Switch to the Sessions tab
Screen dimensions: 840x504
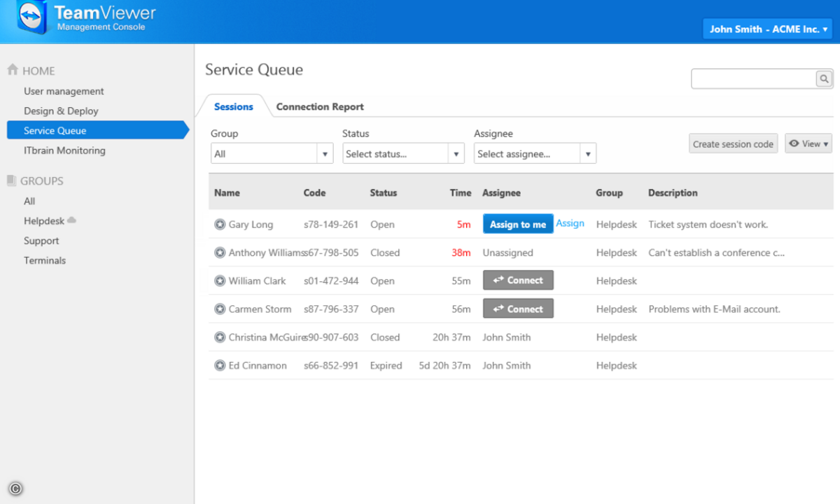233,106
